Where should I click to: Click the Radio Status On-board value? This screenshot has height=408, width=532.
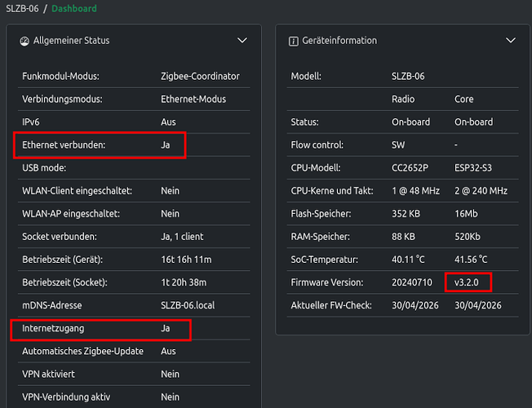pos(411,122)
